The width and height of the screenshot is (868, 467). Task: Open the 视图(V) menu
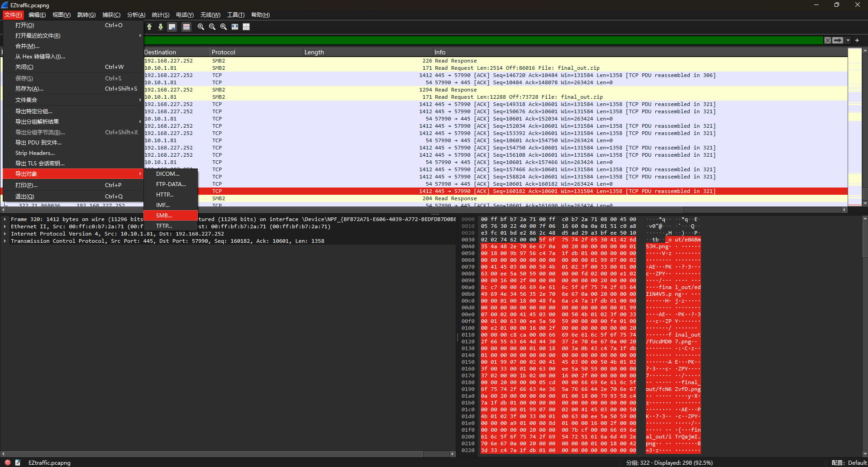tap(62, 15)
